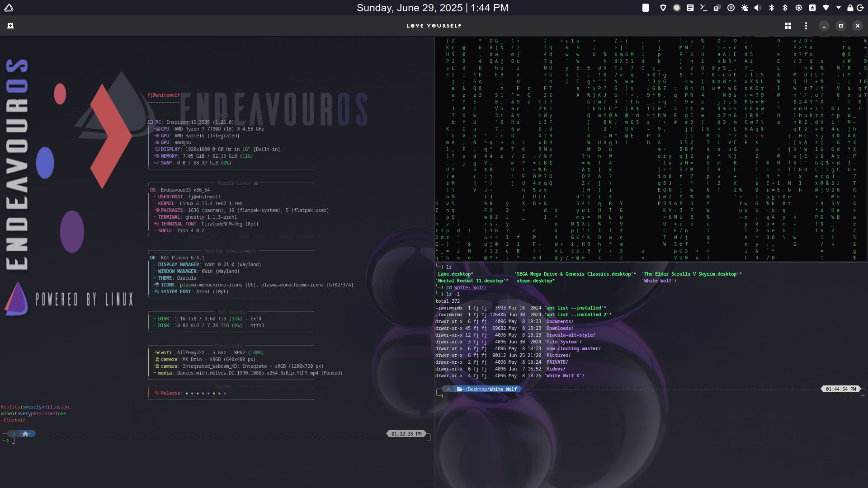The image size is (868, 488).
Task: Click the removable devices eject icon
Action: pyautogui.click(x=812, y=8)
